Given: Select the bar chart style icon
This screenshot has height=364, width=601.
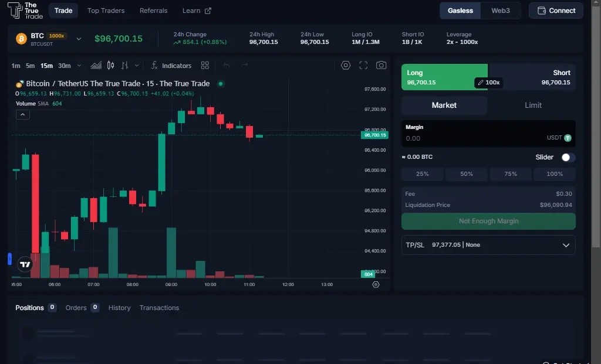Looking at the screenshot, I should [124, 66].
